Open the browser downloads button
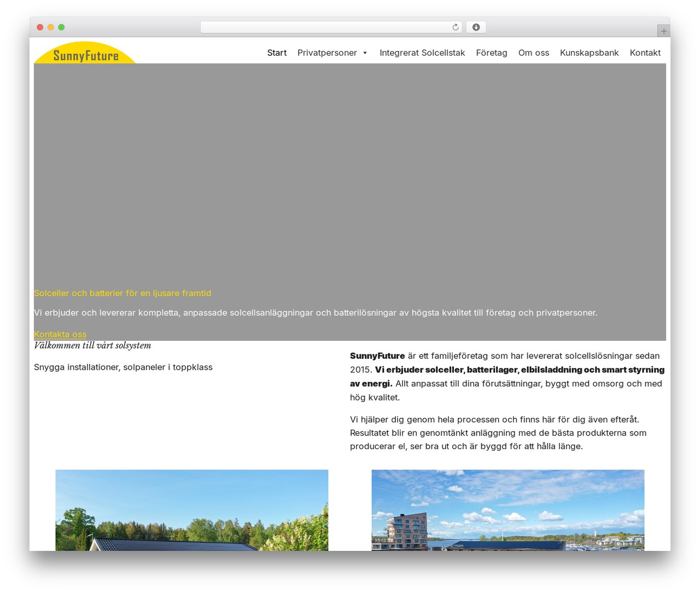This screenshot has height=593, width=700. tap(476, 27)
